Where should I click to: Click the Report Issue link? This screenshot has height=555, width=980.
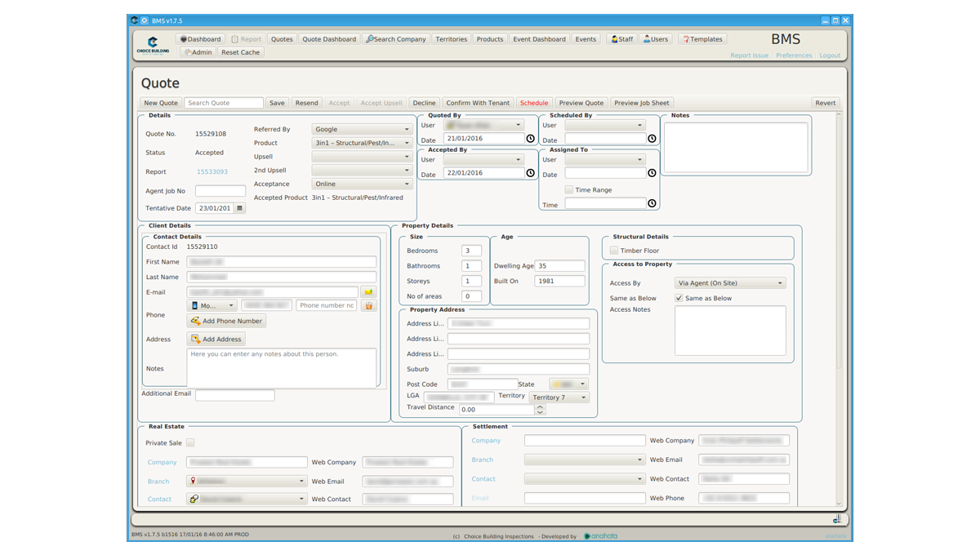[750, 55]
